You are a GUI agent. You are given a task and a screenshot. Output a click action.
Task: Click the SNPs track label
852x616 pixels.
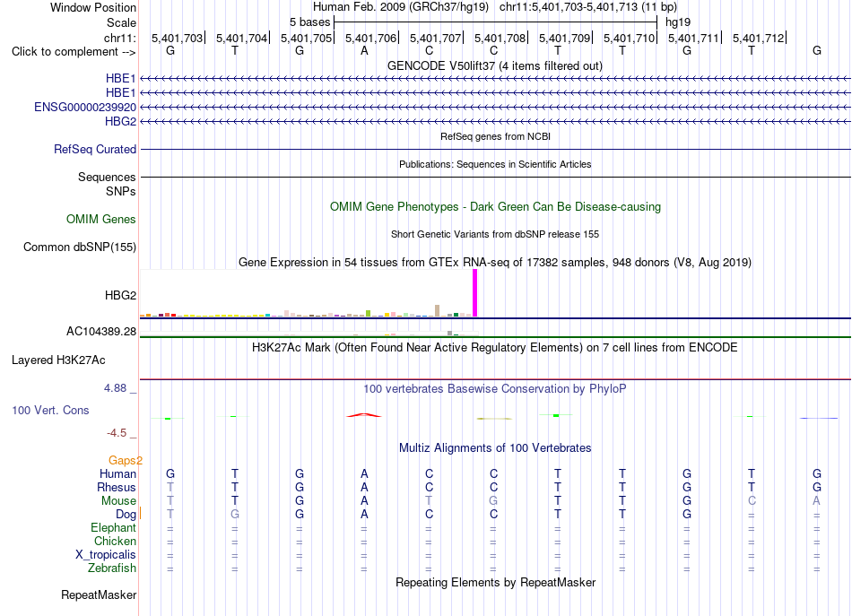click(x=121, y=191)
